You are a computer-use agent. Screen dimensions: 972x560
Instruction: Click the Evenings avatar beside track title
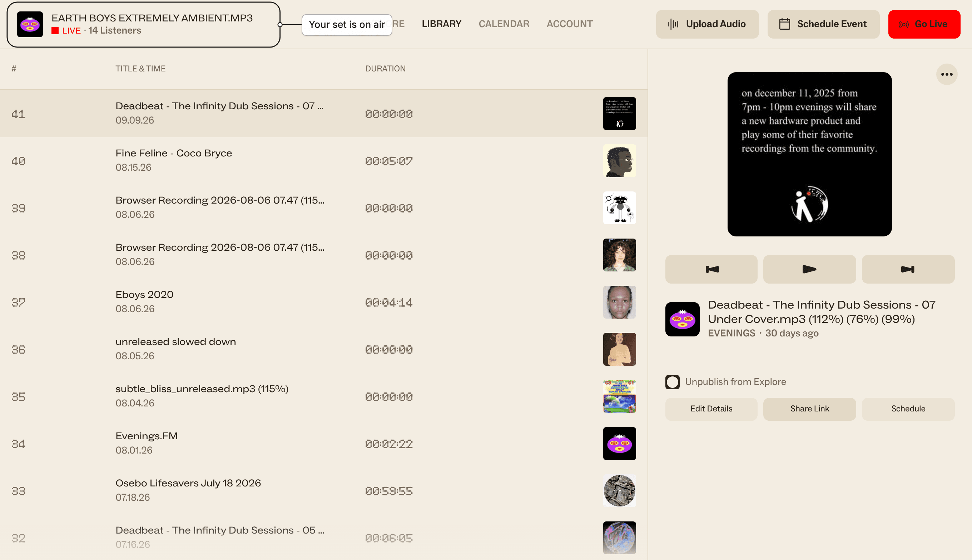click(x=682, y=319)
